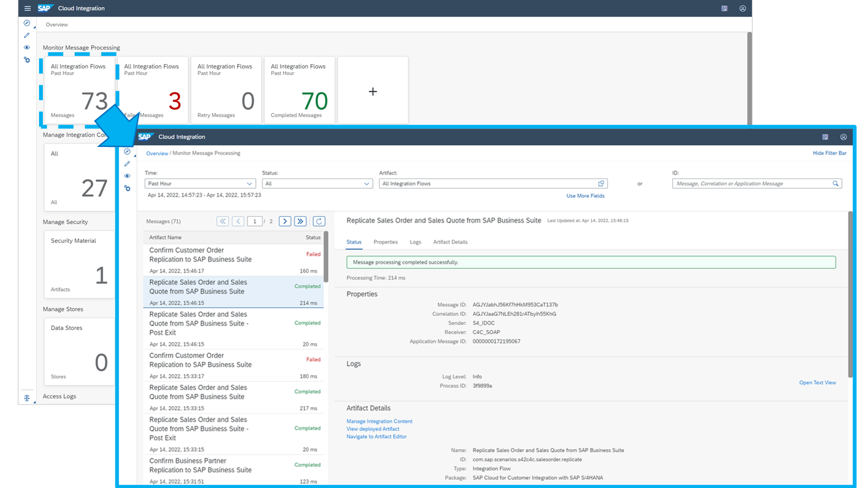Open the 0 Retry Messages tile
Viewport: 868px width, 488px height.
(226, 91)
